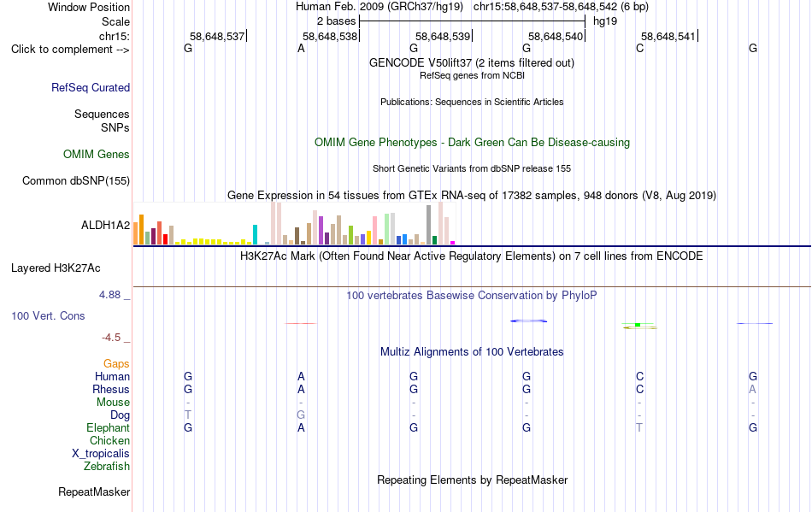
Task: Select the X_tropicalis alignment row label
Action: 101,454
